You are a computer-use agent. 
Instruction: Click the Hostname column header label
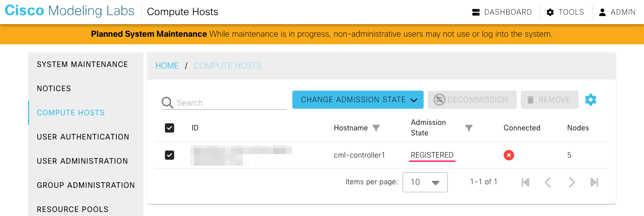351,128
